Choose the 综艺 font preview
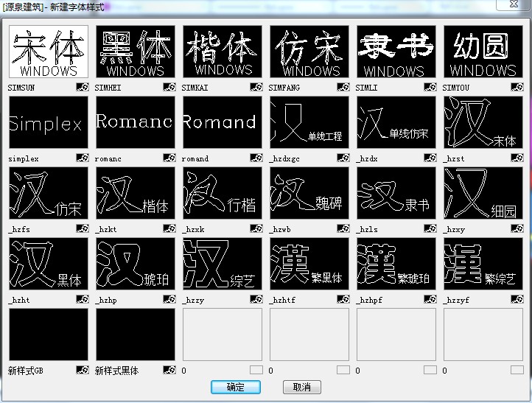This screenshot has height=403, width=532. [223, 264]
